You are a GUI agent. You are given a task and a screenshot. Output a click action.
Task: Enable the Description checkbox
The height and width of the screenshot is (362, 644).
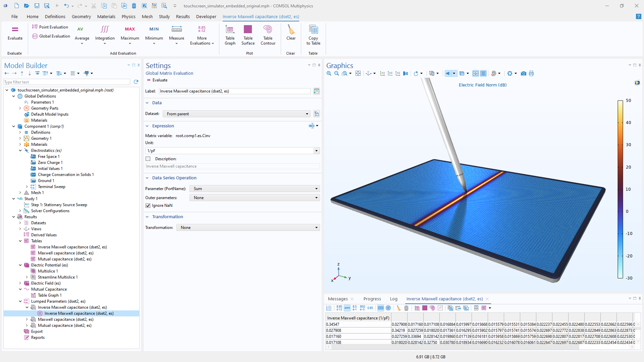(x=148, y=159)
